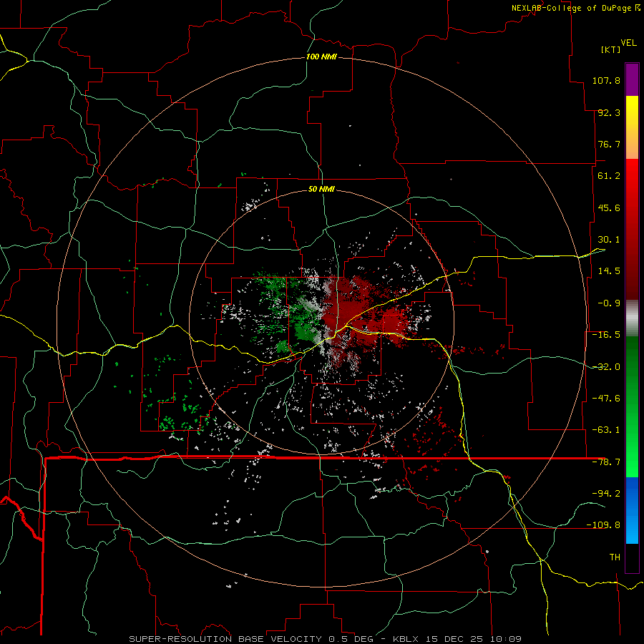Click the gray near-zero segment of color bar
Viewport: 644px width, 644px height.
tap(632, 318)
